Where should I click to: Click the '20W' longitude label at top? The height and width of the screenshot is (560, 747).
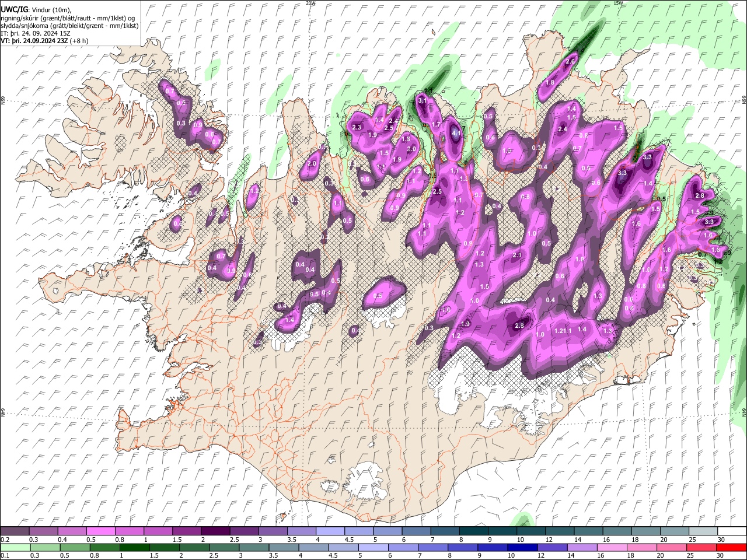(310, 3)
